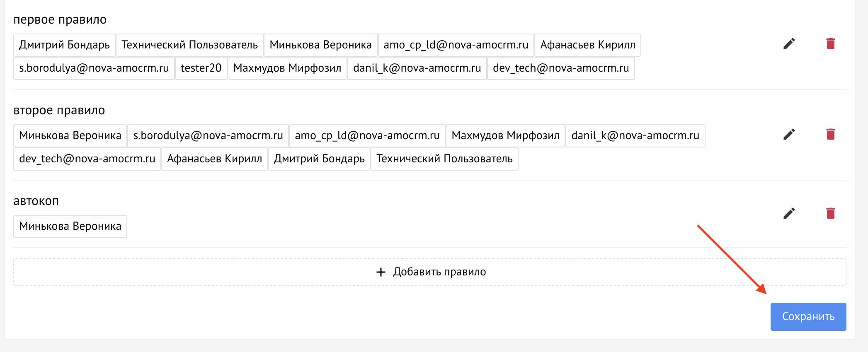Image resolution: width=868 pixels, height=352 pixels.
Task: Click the "второе правило" rule title
Action: (59, 111)
